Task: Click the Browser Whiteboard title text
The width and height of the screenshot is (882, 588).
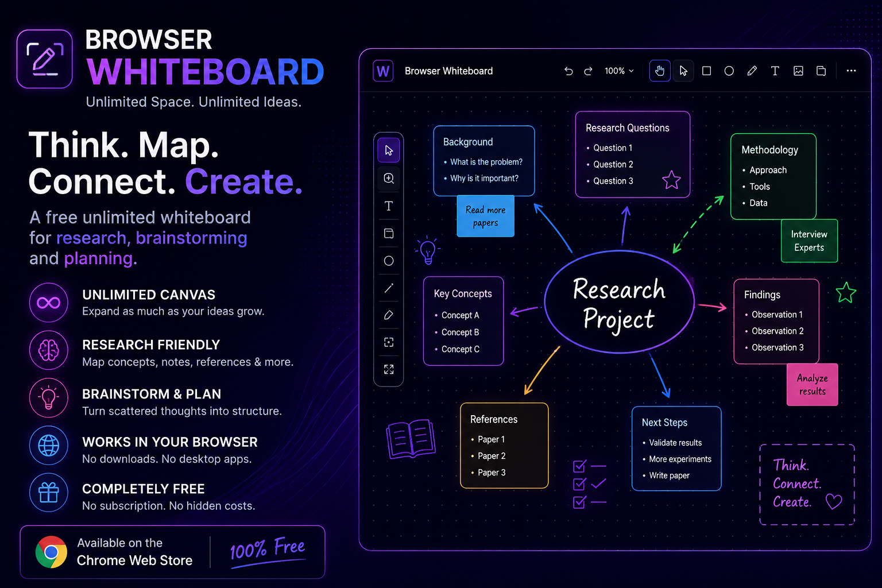Action: (448, 71)
